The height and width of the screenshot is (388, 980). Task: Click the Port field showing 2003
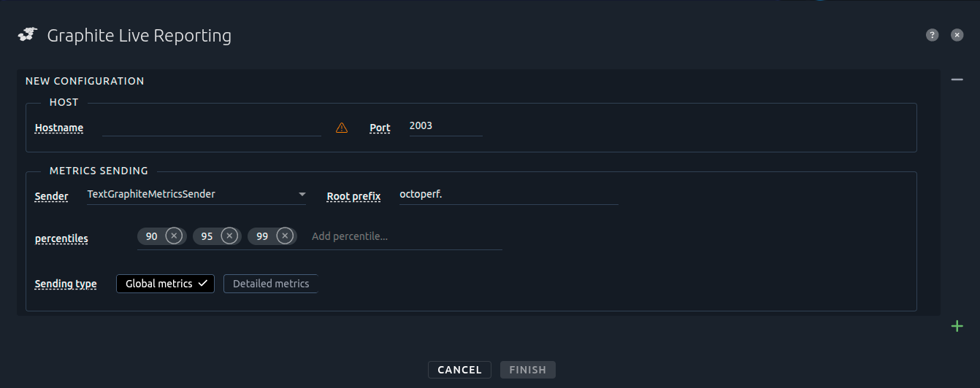click(445, 126)
